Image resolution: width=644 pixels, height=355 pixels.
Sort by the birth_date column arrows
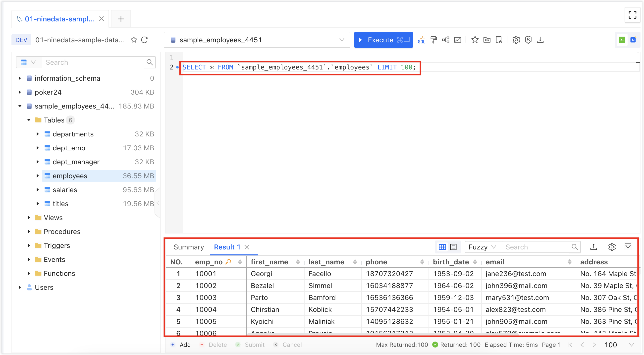[x=475, y=262]
